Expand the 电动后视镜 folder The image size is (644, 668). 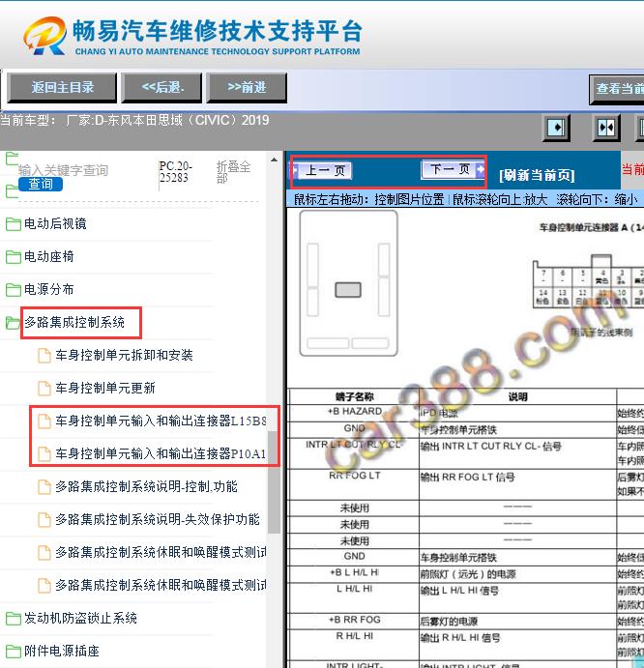coord(55,223)
